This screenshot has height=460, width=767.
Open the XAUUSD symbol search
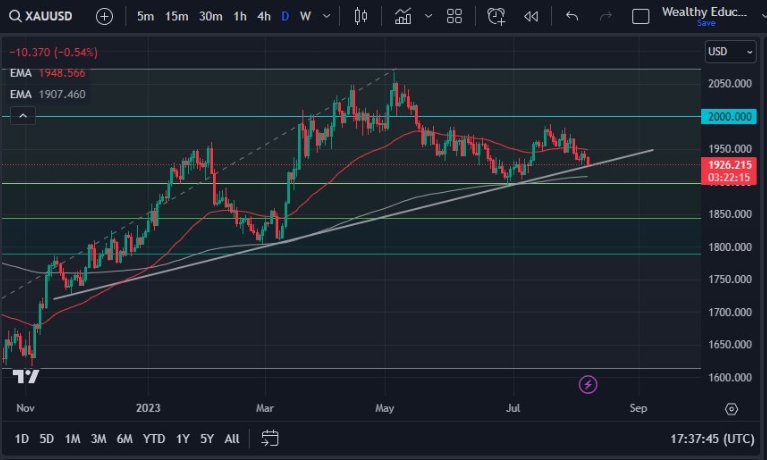(x=45, y=16)
